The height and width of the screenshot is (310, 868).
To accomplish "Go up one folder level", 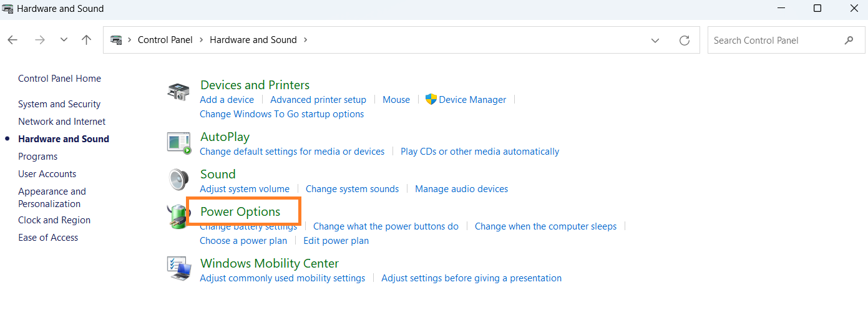I will [x=87, y=40].
